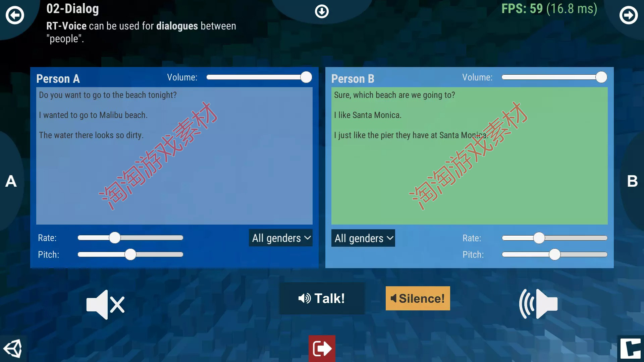Click the download icon at top center
Screen dimensions: 644x362
coord(322,11)
